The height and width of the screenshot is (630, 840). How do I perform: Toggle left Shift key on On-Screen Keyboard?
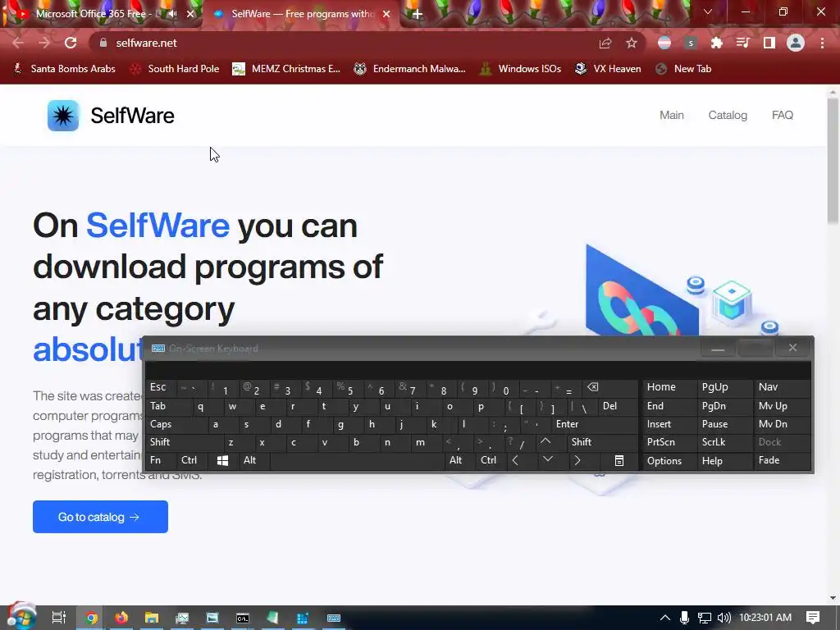pos(184,442)
